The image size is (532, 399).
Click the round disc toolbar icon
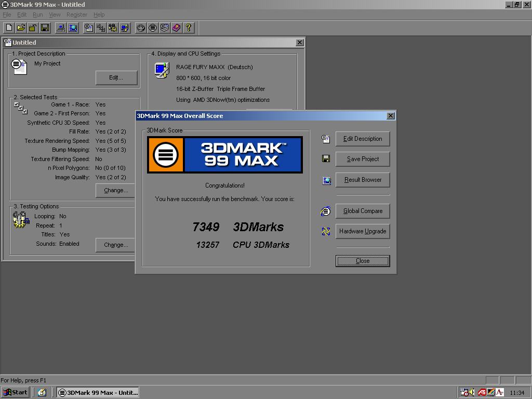click(141, 28)
